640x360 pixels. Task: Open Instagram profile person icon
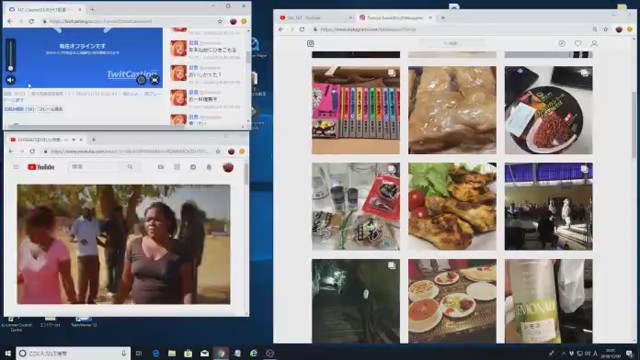[x=594, y=43]
